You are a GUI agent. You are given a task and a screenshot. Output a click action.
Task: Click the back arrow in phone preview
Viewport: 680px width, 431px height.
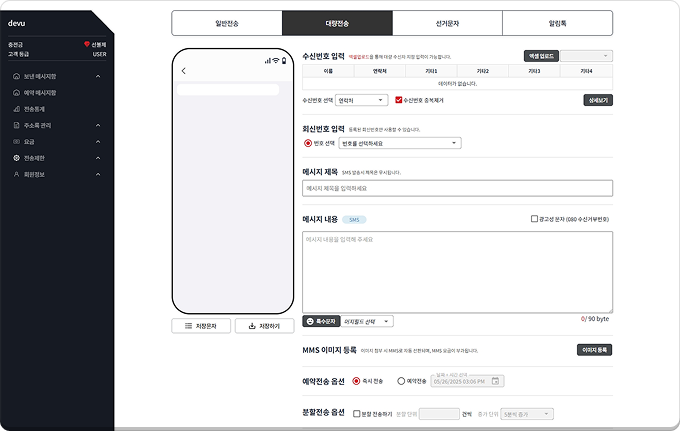[x=183, y=71]
